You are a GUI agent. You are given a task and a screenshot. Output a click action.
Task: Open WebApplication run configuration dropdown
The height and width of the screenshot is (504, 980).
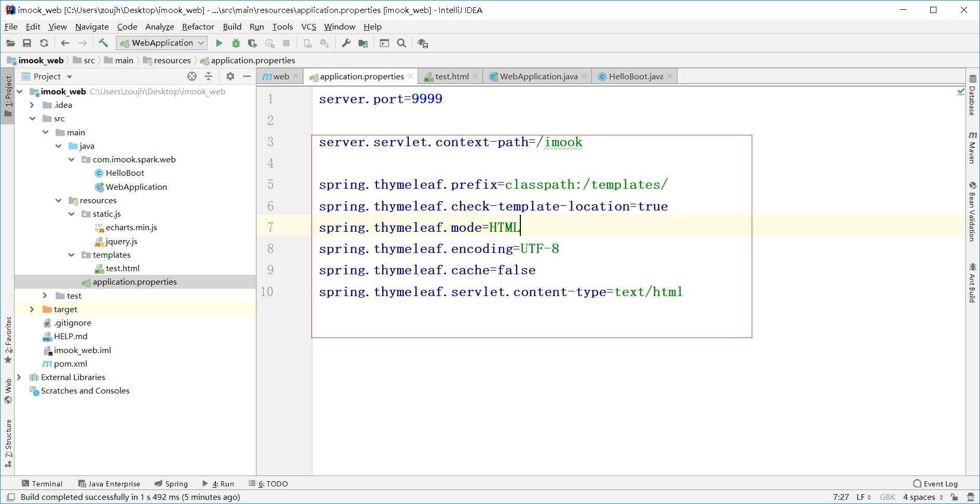coord(162,43)
